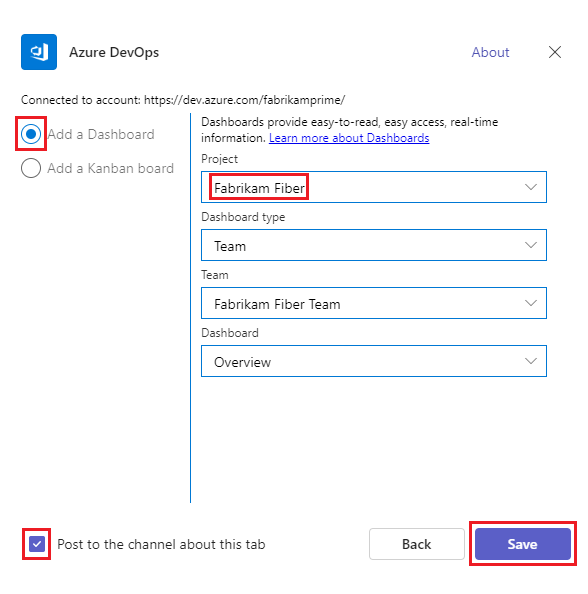
Task: Expand the Team dropdown showing Fabrikam Fiber Team
Action: point(374,303)
